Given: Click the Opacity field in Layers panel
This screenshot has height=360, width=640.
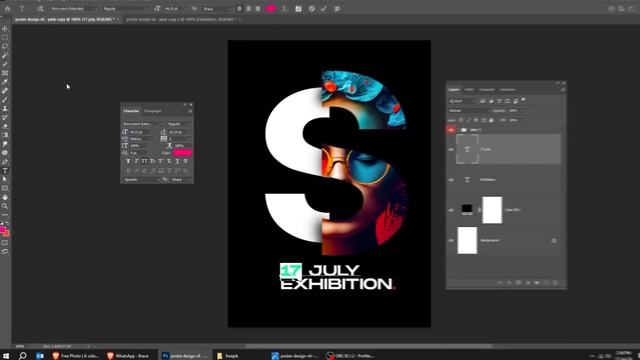Looking at the screenshot, I should [513, 111].
